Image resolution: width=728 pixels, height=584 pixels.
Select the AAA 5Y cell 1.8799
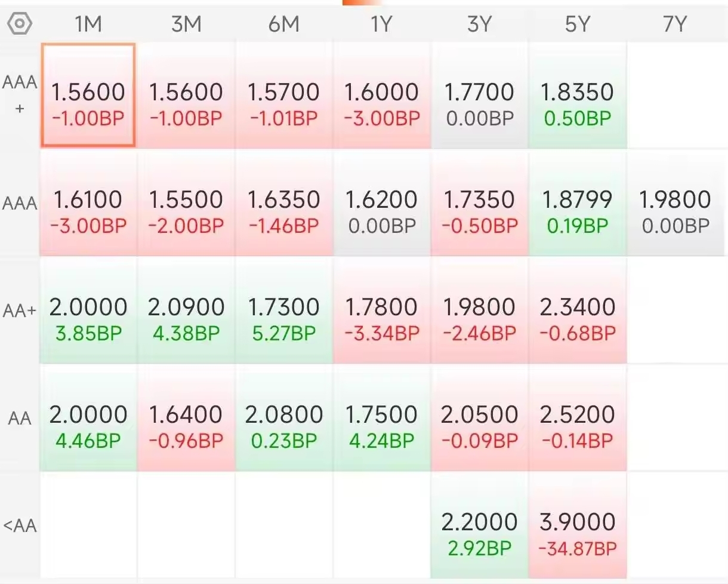point(578,203)
